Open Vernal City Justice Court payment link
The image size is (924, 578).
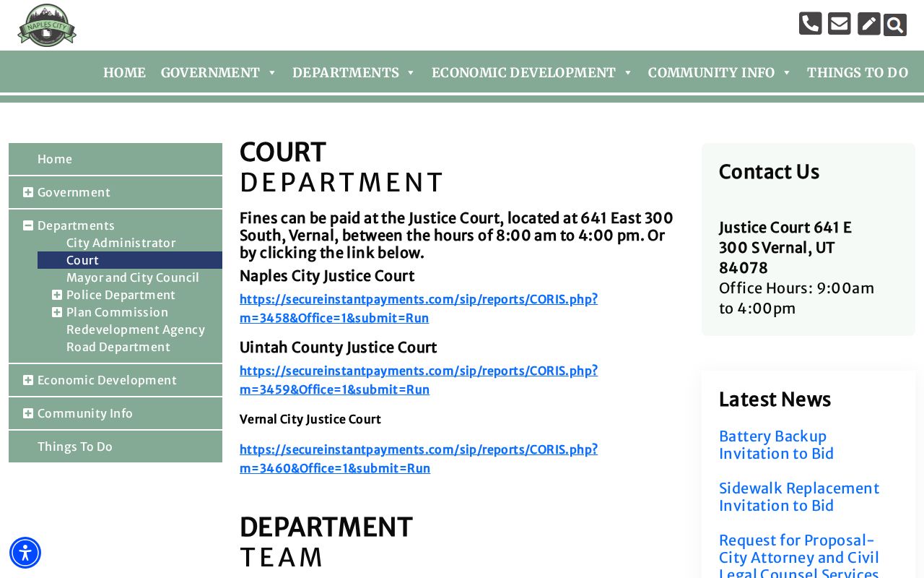coord(419,459)
